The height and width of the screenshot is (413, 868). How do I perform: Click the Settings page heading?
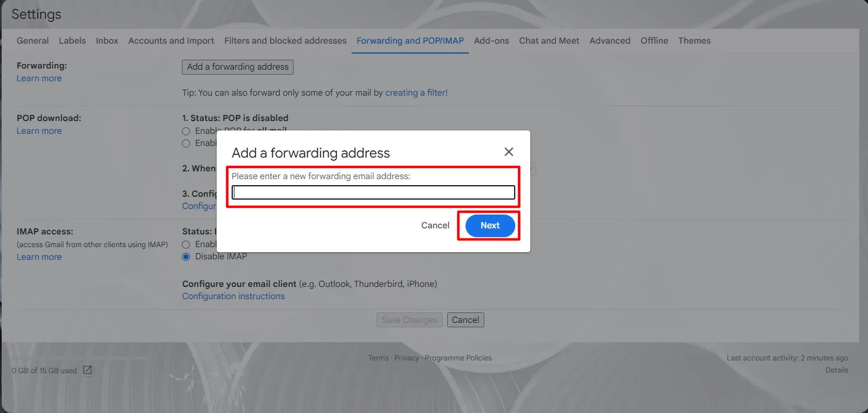[x=36, y=14]
